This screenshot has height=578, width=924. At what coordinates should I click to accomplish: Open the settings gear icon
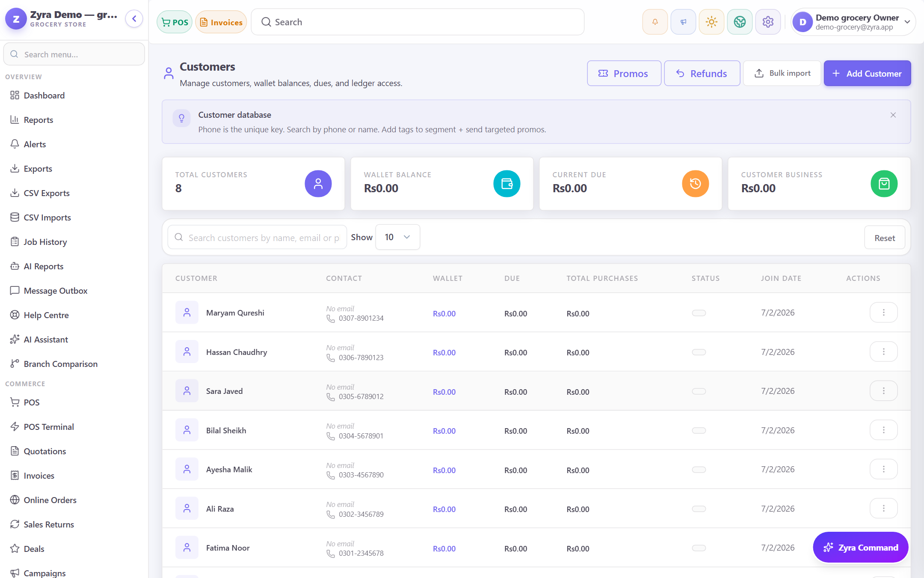[768, 22]
